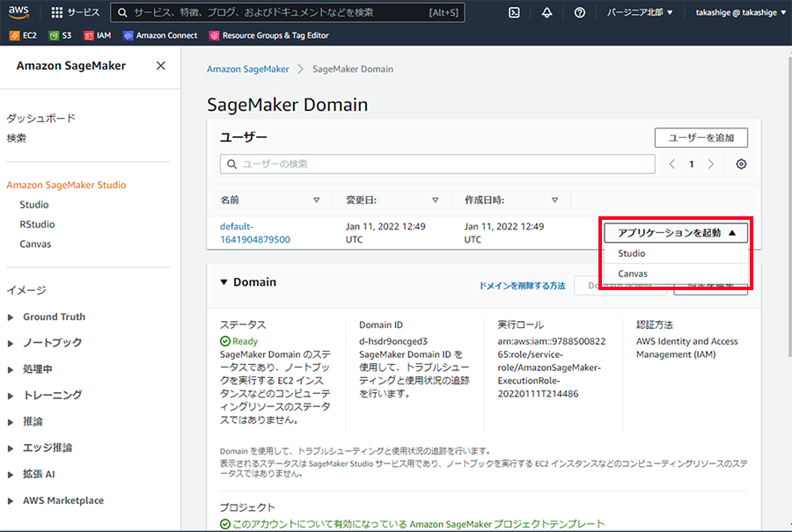Viewport: 792px width, 532px height.
Task: Expand 処理中 in the sidebar
Action: [11, 370]
